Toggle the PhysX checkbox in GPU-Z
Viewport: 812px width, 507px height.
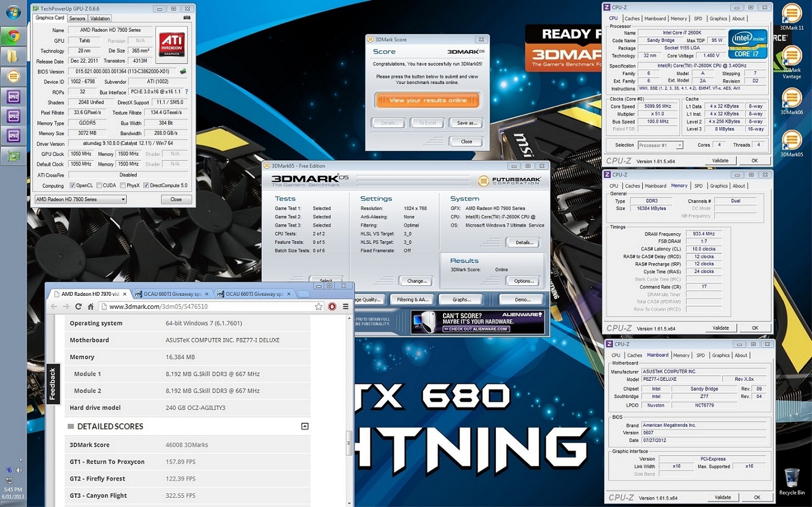tap(122, 185)
